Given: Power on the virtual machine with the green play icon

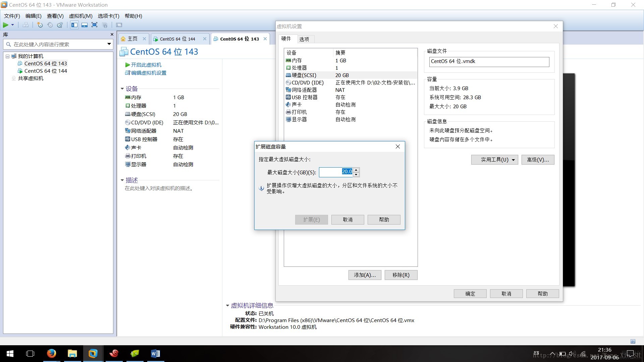Looking at the screenshot, I should (6, 25).
